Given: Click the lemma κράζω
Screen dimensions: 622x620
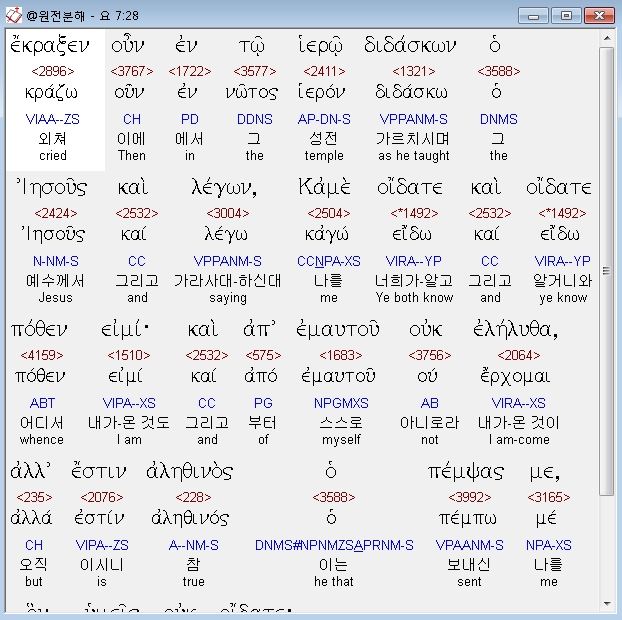Looking at the screenshot, I should 51,93.
